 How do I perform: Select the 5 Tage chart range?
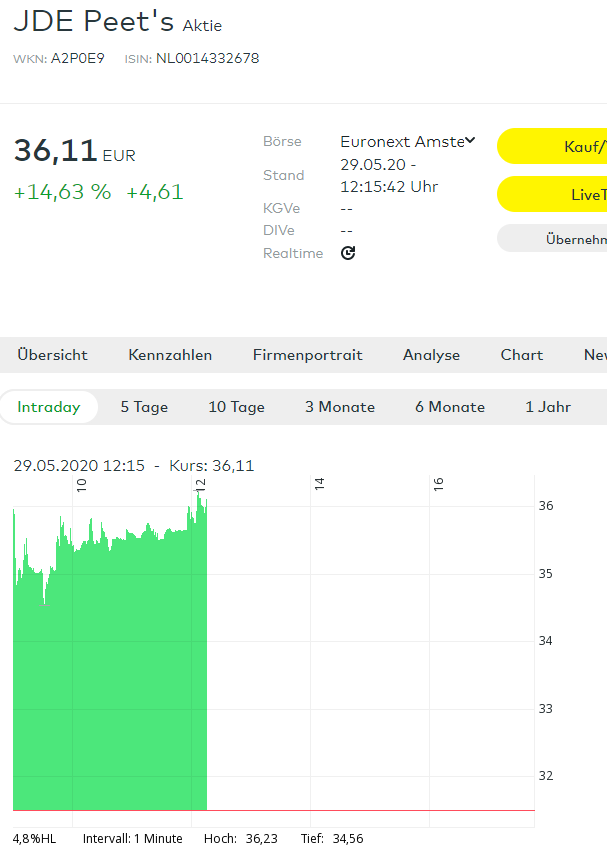(x=144, y=407)
